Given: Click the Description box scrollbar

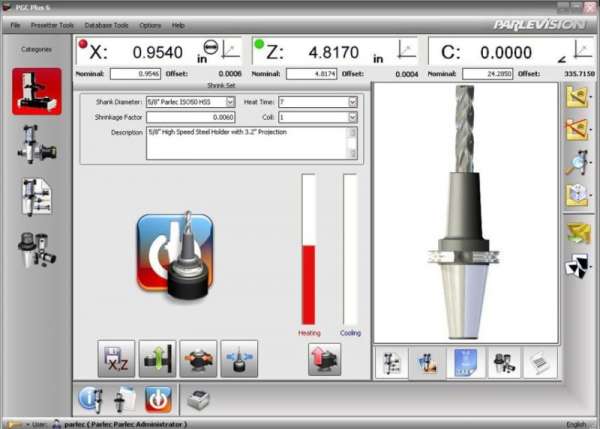Looking at the screenshot, I should point(352,143).
